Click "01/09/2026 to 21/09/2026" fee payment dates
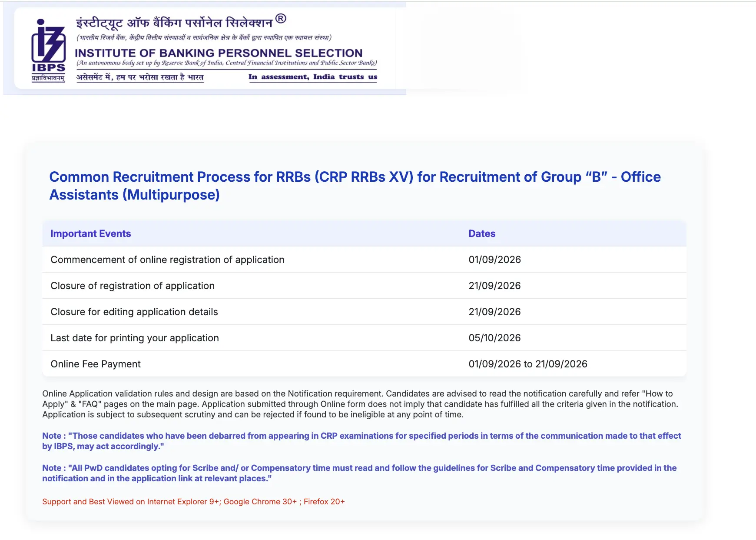 (x=528, y=364)
